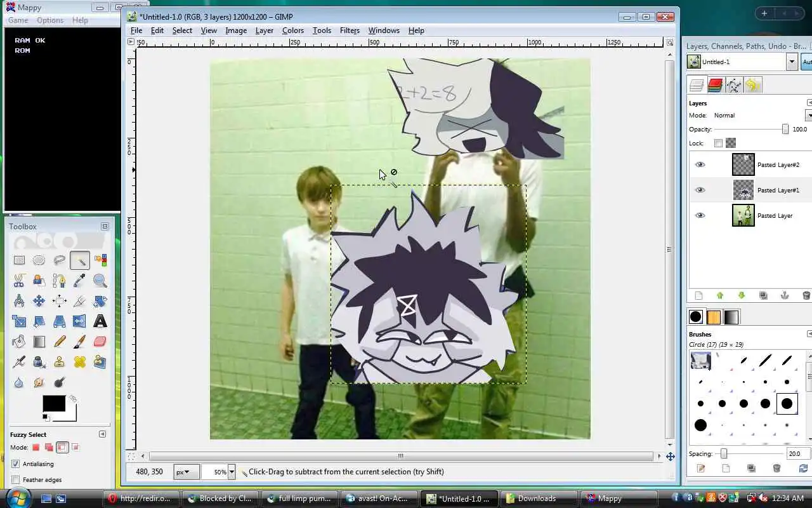Toggle the lock alpha channel box
This screenshot has width=812, height=508.
click(731, 143)
